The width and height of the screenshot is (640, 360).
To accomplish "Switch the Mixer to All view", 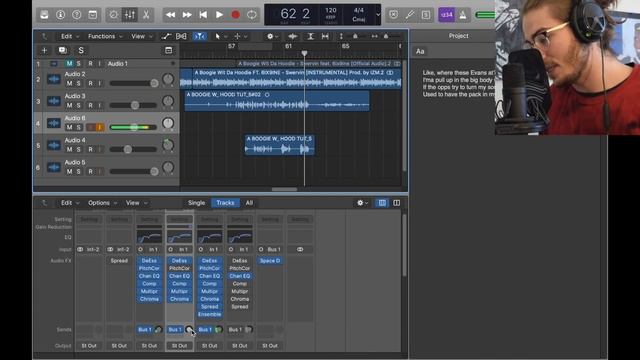I will (x=249, y=203).
